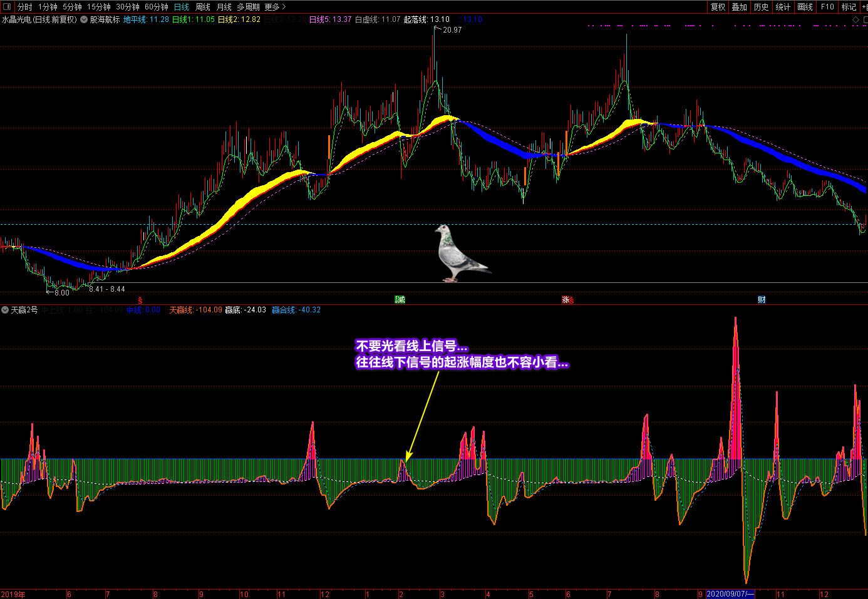Screen dimensions: 868x599
Task: Switch to 周线 weekly chart
Action: click(203, 7)
